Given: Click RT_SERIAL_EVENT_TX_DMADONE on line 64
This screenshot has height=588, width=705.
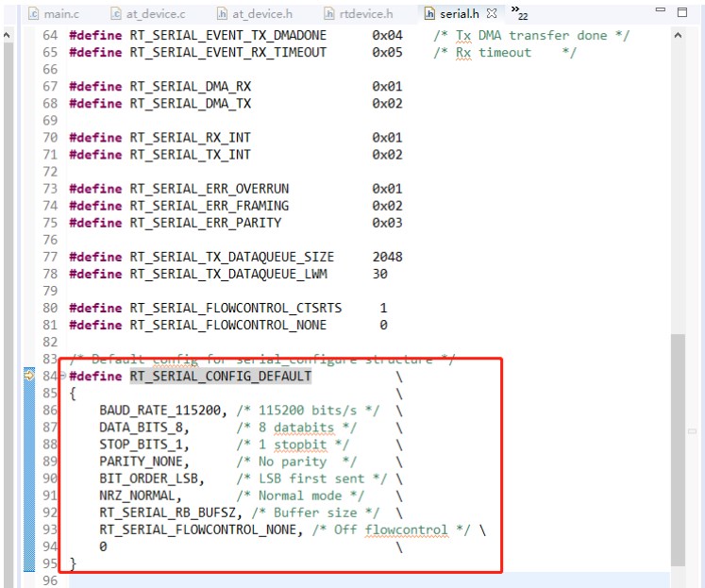Looking at the screenshot, I should 228,35.
